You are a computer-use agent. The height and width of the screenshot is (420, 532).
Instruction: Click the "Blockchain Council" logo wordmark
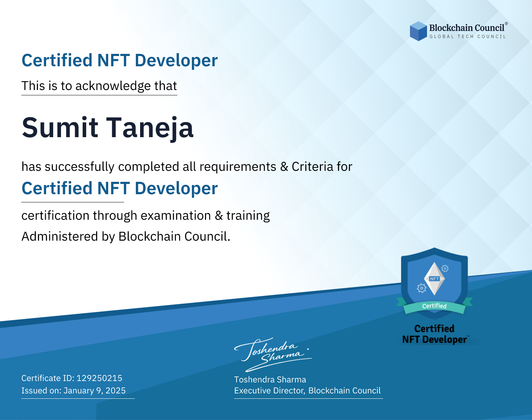(x=467, y=28)
